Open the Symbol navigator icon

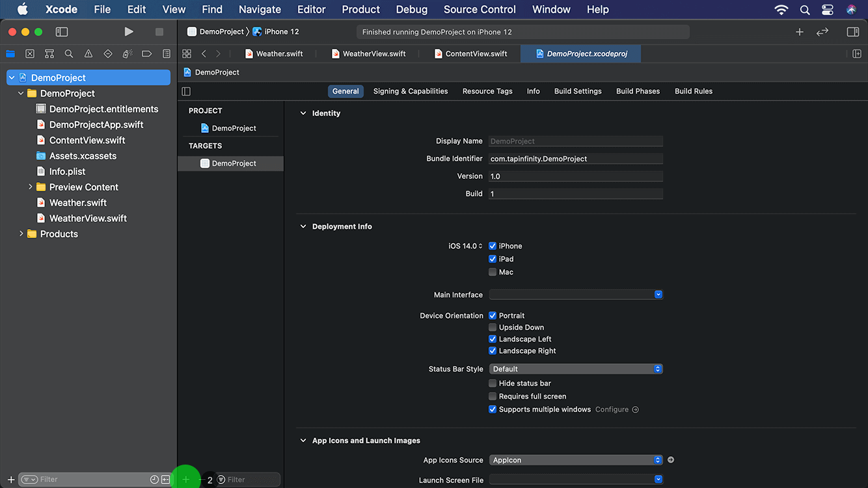click(x=49, y=54)
